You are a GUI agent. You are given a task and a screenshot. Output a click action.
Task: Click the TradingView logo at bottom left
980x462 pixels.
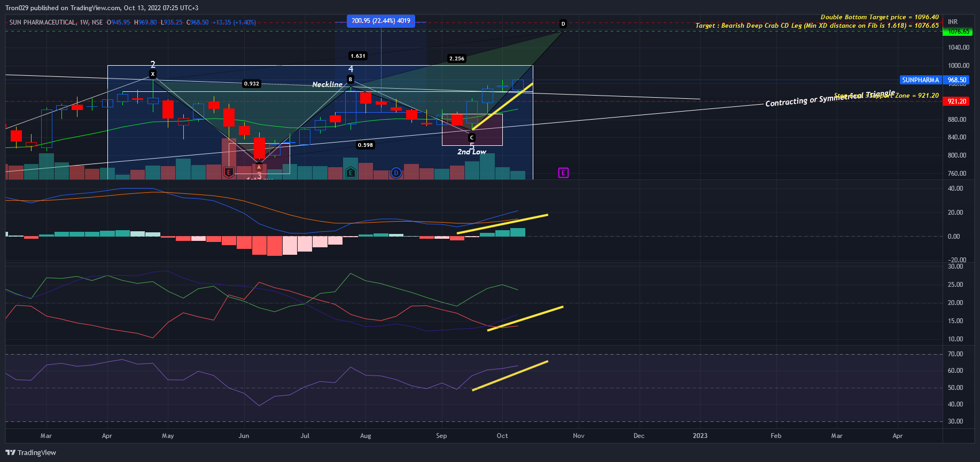[x=31, y=452]
